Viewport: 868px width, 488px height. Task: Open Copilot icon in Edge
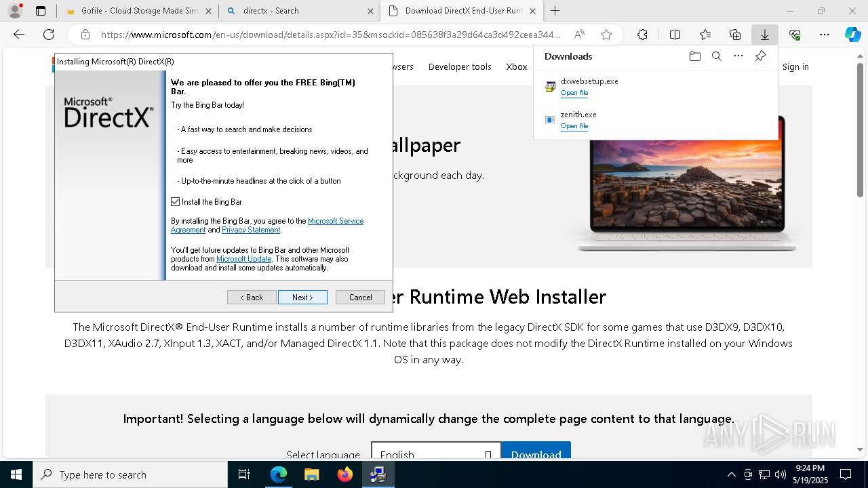[852, 35]
